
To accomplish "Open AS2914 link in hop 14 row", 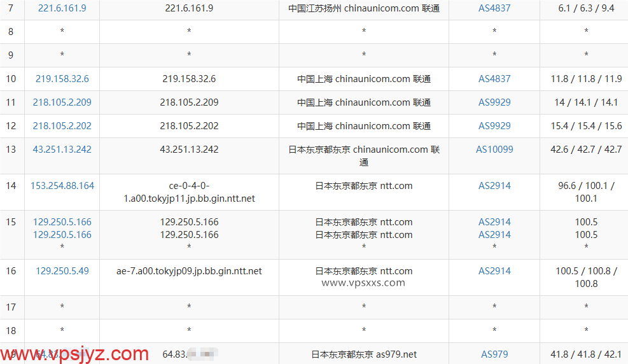I will (x=494, y=186).
